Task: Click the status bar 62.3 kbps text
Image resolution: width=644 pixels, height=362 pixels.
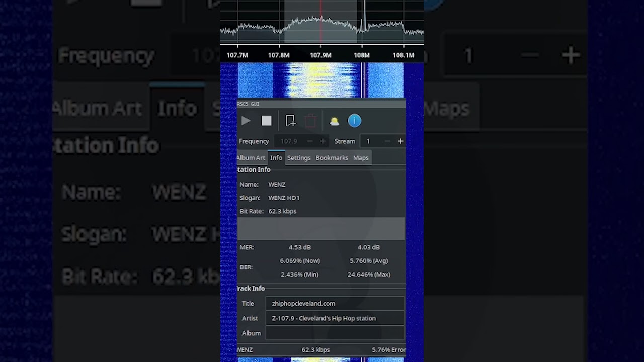Action: [316, 350]
